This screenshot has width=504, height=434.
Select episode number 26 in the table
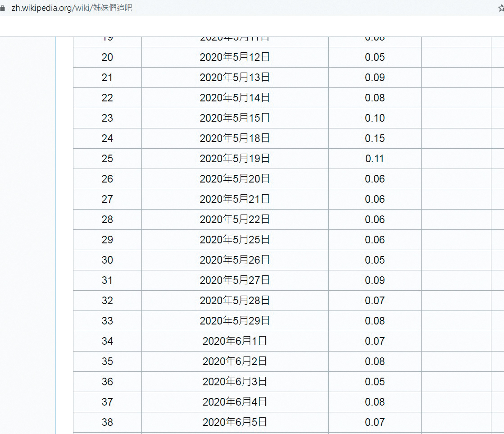coord(107,179)
